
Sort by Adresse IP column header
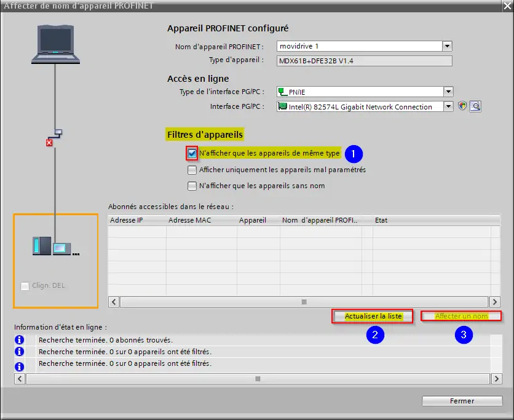point(127,220)
